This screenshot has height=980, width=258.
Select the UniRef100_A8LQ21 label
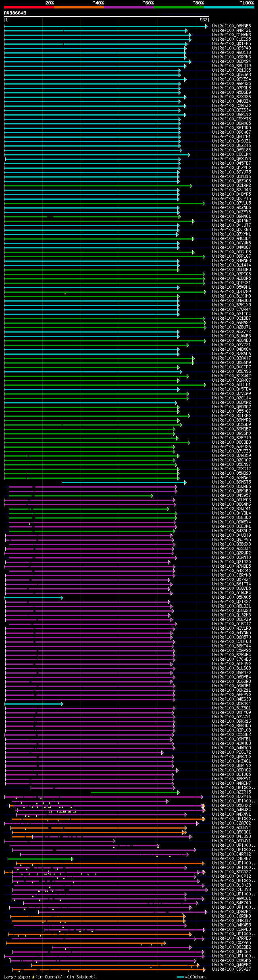point(231,606)
